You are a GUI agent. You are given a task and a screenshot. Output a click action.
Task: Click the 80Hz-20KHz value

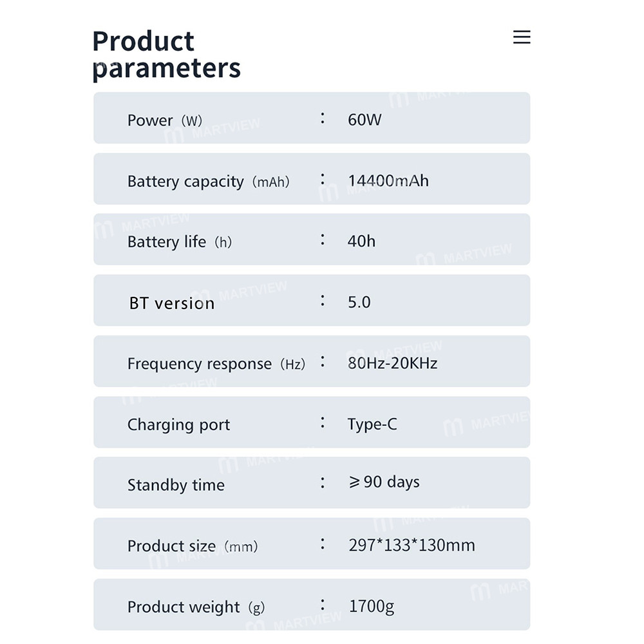(392, 363)
